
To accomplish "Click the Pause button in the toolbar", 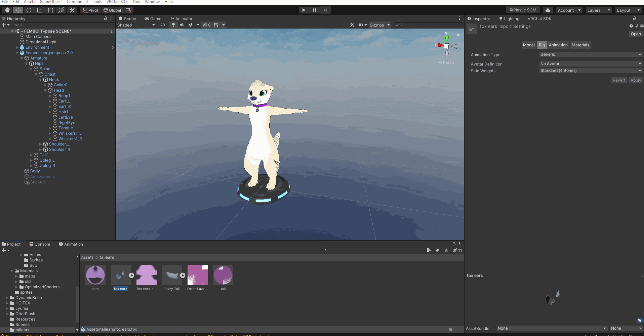I will click(x=314, y=10).
